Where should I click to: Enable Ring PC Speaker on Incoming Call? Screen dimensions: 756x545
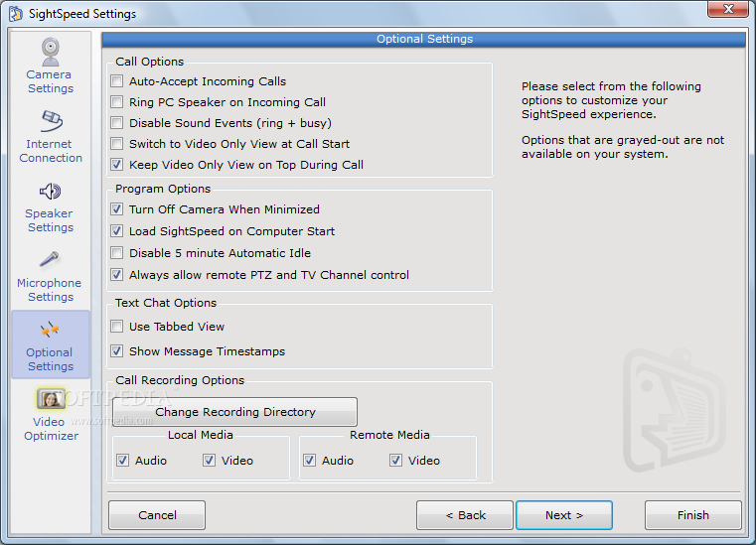pos(116,101)
